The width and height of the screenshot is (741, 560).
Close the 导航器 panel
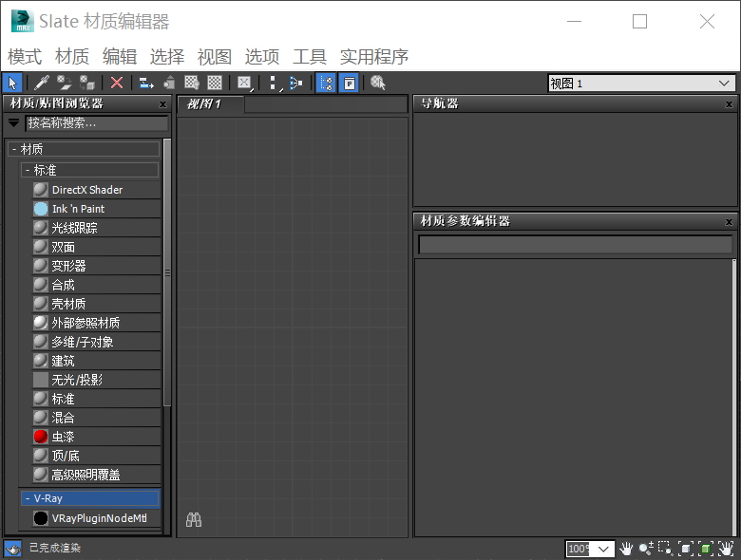730,104
